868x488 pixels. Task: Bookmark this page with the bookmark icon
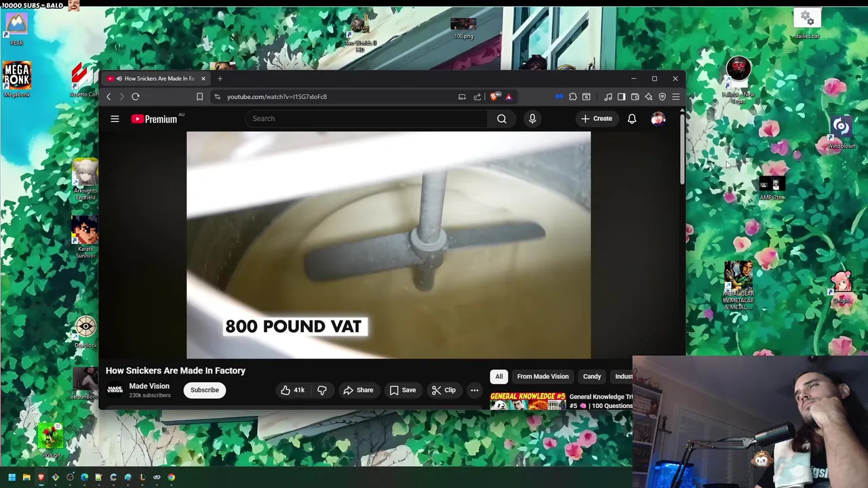[199, 97]
